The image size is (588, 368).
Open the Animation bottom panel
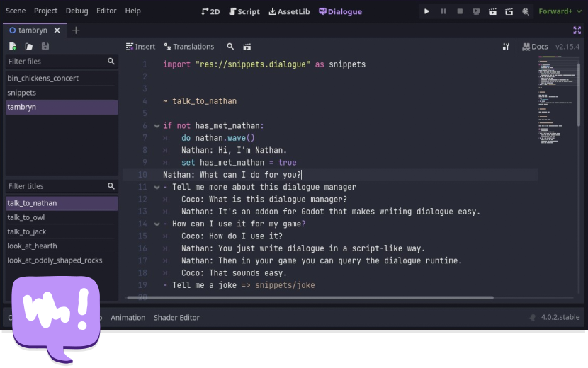128,318
